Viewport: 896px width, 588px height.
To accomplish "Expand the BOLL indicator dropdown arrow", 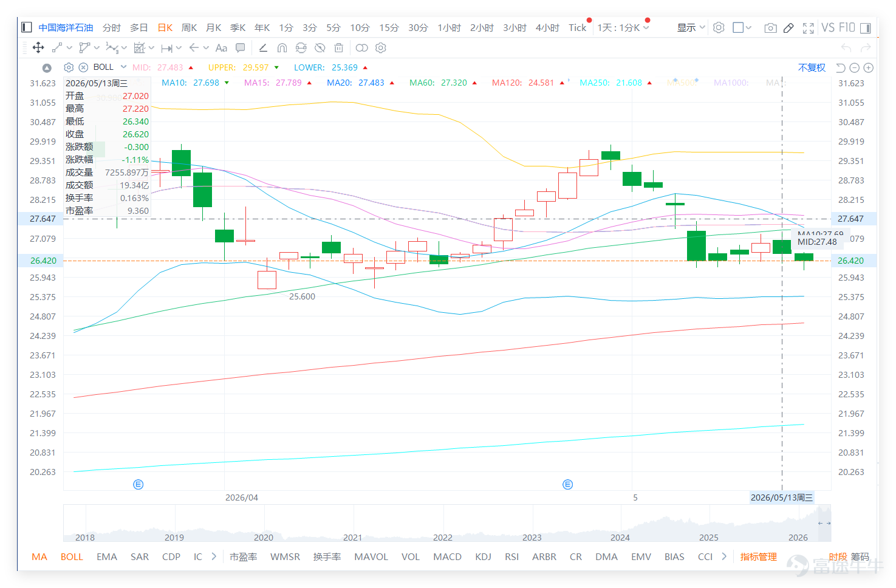I will pos(123,67).
